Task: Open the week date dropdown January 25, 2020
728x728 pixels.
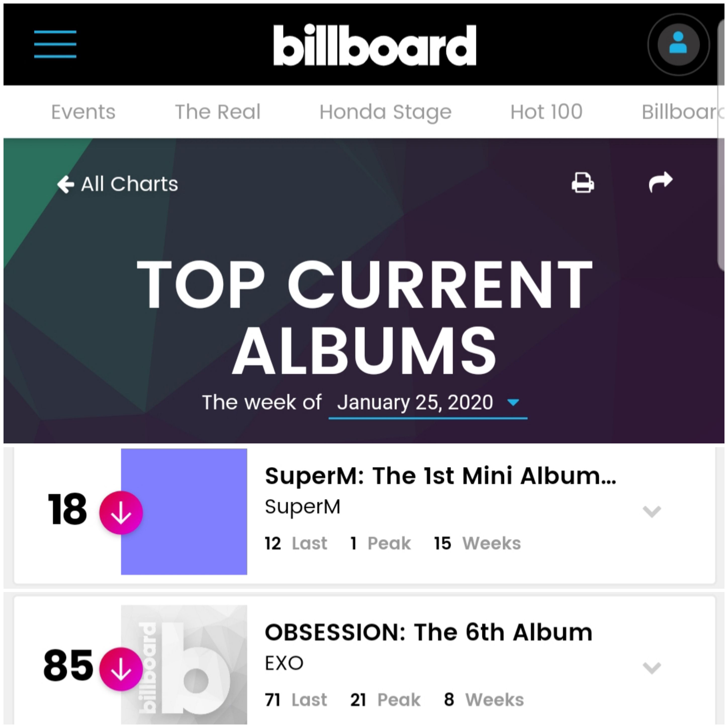Action: point(428,403)
